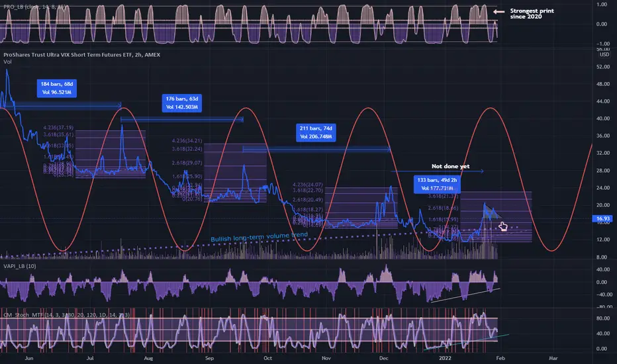Screen dimensions: 617x364
Task: Click the 52.00 price axis label
Action: pos(603,67)
